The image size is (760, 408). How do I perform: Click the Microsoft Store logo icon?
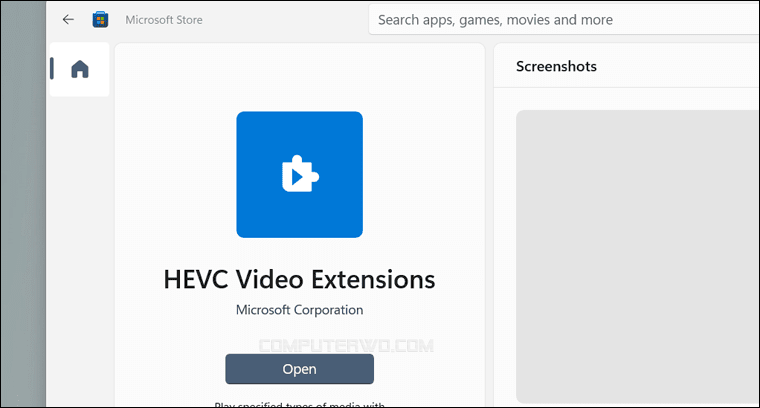[100, 19]
